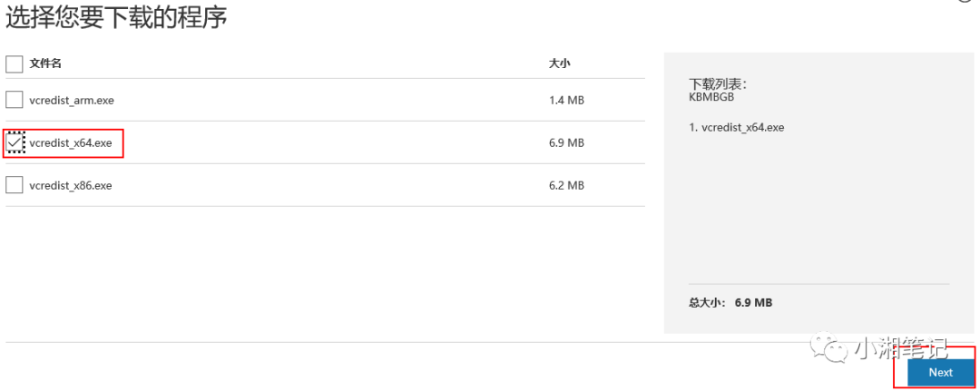Viewport: 980px width, 391px height.
Task: Check the vcredist_arm.exe checkbox
Action: pos(14,100)
